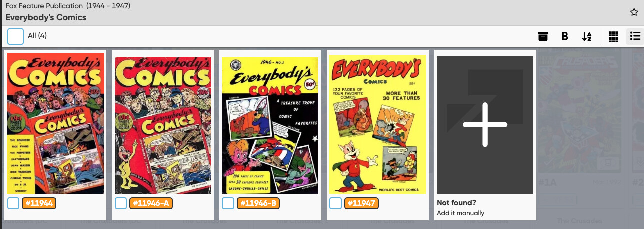Click the sort order icon
The height and width of the screenshot is (229, 644).
pos(587,36)
